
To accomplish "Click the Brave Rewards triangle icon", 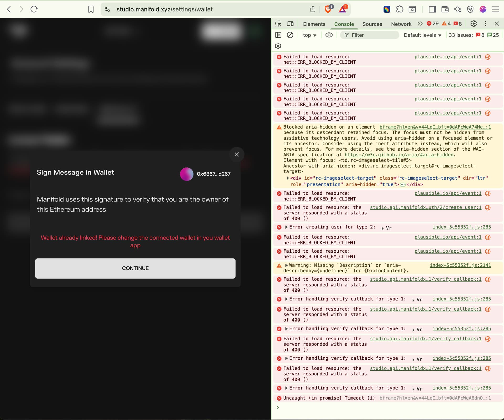I will point(343,9).
